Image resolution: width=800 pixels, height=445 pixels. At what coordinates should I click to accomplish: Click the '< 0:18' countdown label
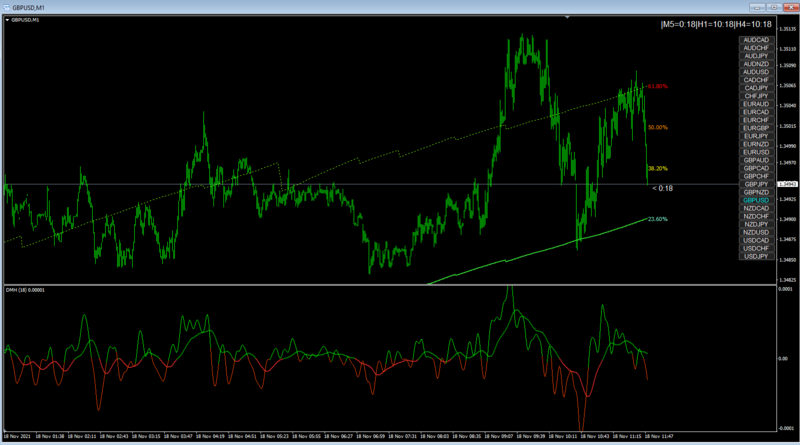coord(662,188)
